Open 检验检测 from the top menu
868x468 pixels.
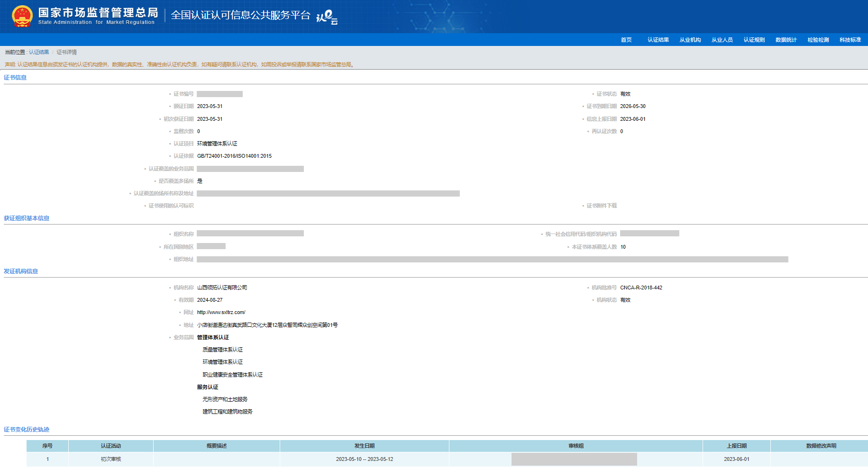click(818, 40)
